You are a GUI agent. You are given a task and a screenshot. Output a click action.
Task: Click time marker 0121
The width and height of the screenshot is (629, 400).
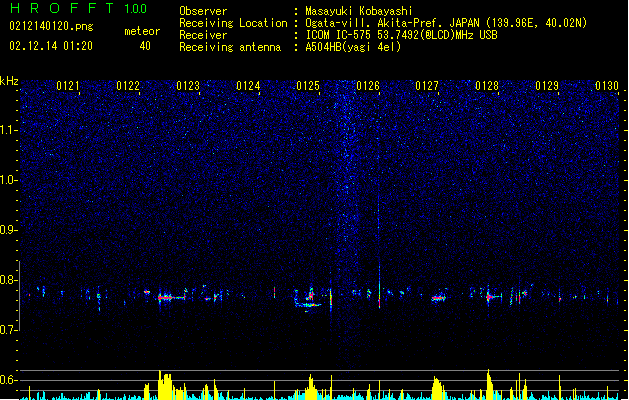(68, 86)
